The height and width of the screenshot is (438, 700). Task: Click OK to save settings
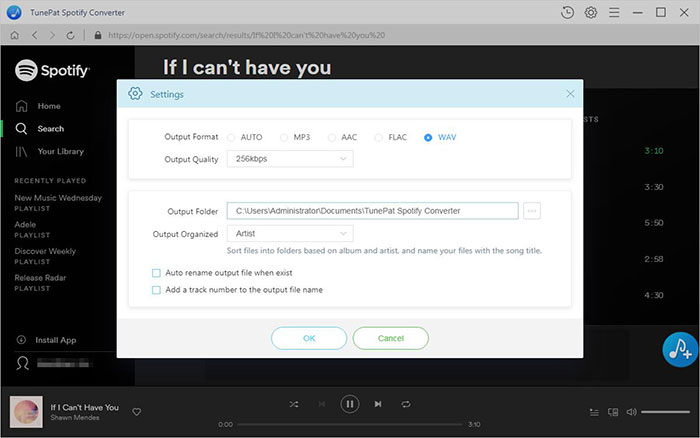pos(309,338)
